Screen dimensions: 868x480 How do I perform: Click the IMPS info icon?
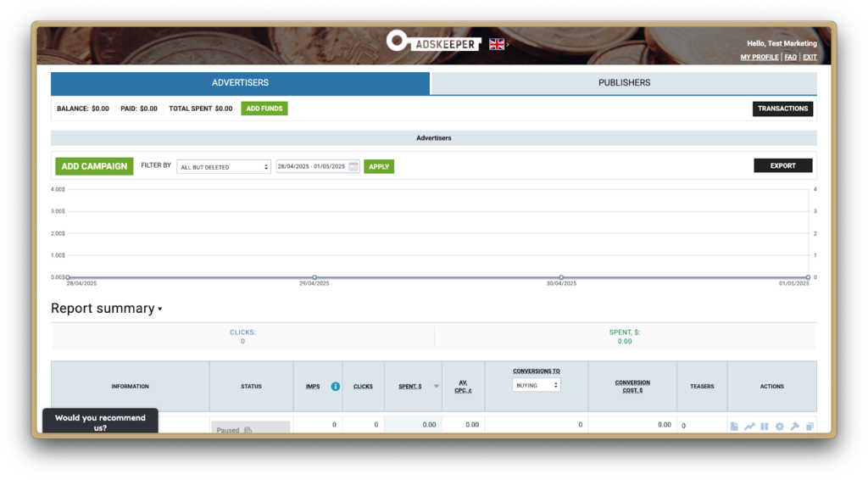tap(335, 387)
